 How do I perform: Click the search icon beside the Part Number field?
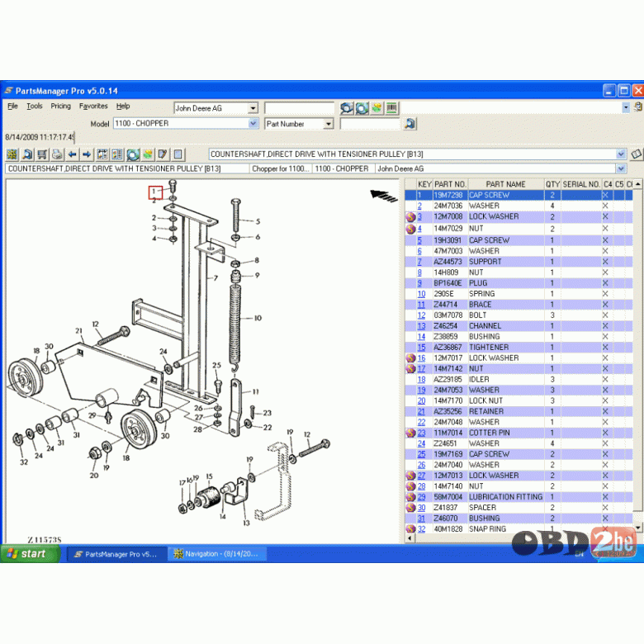point(410,124)
